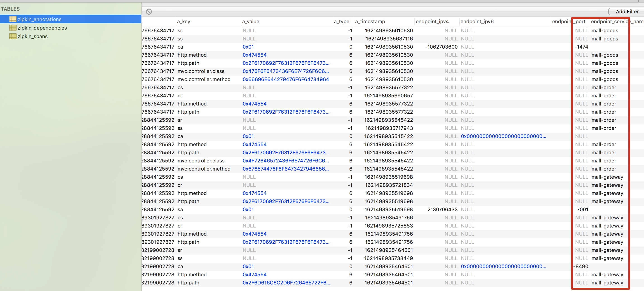Click timestamp 1621498935725883
The height and width of the screenshot is (291, 644).
(x=388, y=226)
